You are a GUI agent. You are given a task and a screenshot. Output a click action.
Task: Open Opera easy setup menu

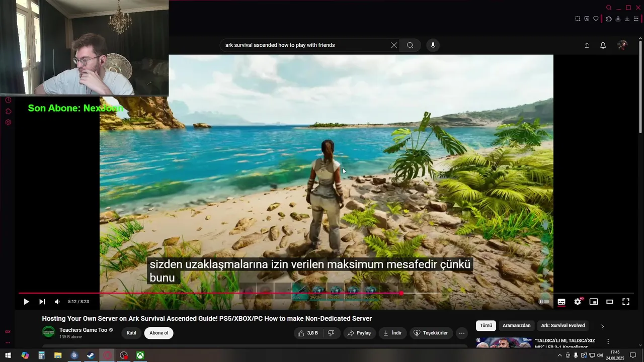(x=636, y=19)
